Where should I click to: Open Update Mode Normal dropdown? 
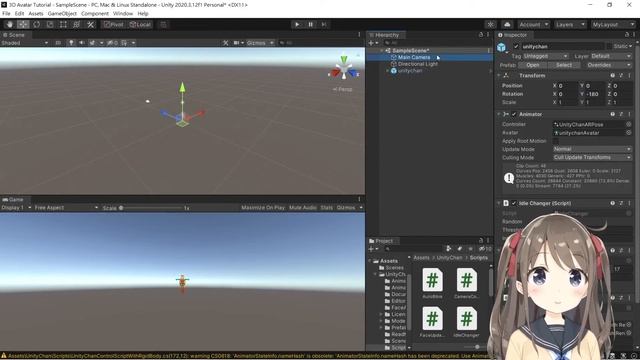592,149
